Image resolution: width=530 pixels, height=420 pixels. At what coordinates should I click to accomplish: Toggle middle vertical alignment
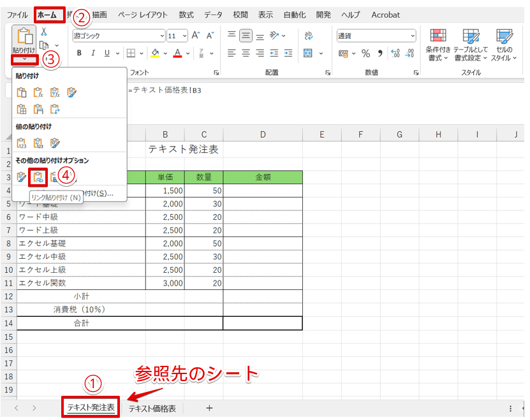[246, 36]
